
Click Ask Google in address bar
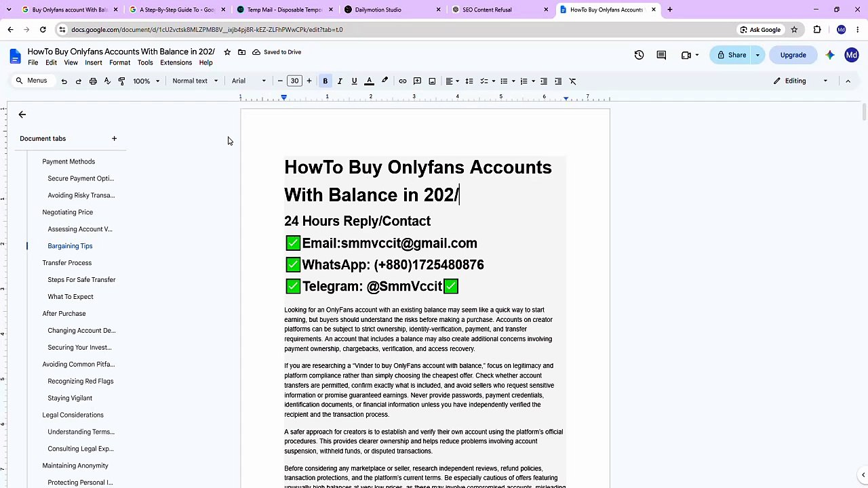coord(759,30)
